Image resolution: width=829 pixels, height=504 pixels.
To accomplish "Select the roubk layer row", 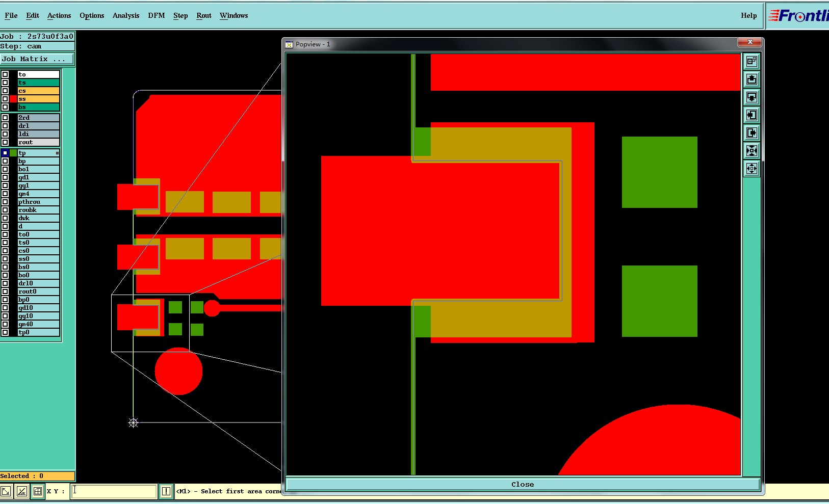I will (39, 210).
